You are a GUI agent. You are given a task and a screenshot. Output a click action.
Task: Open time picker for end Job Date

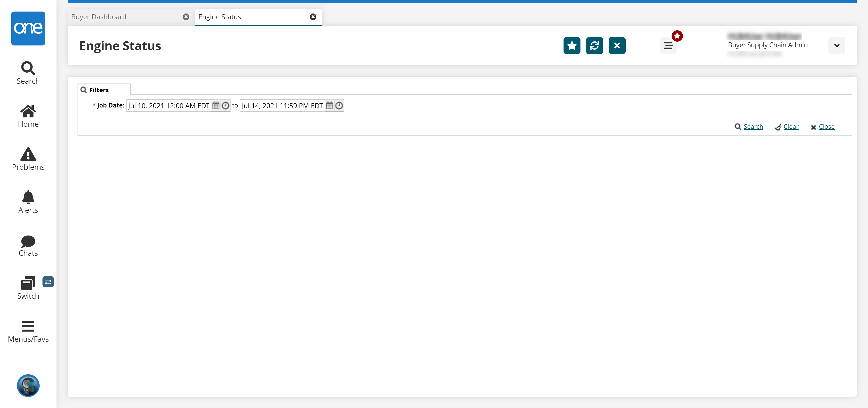tap(339, 105)
